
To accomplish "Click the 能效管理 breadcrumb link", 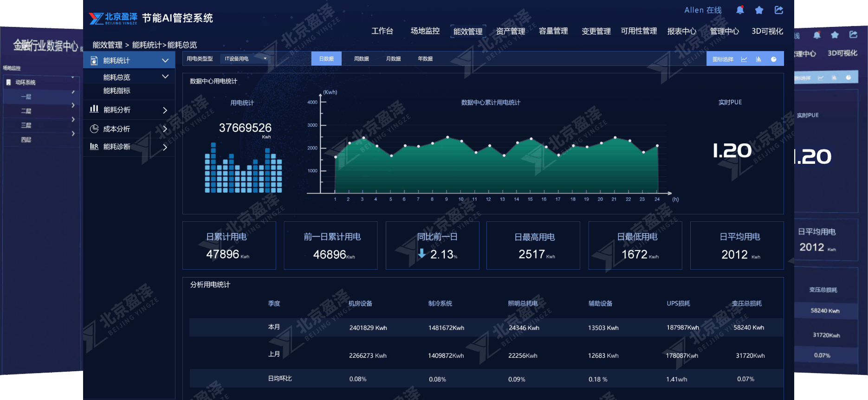I will pyautogui.click(x=107, y=45).
